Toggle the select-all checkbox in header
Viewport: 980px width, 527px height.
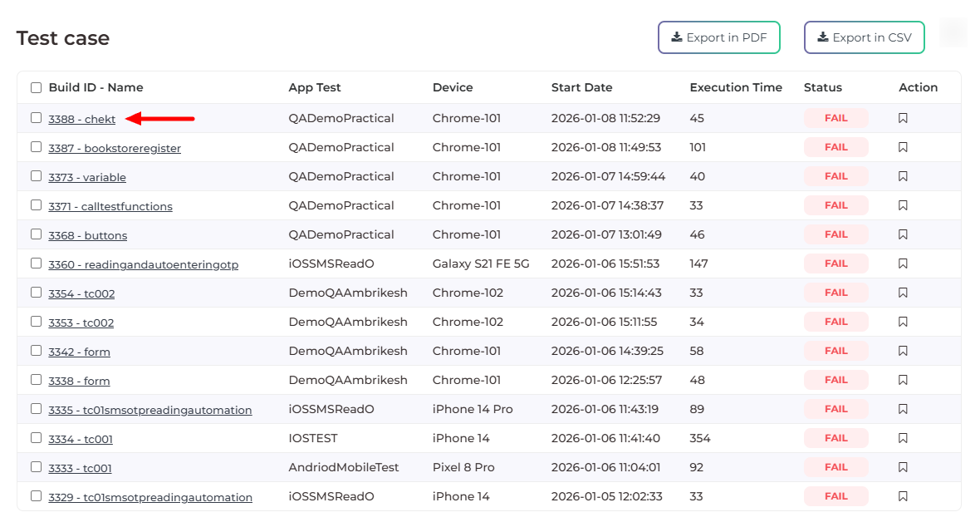[x=36, y=87]
